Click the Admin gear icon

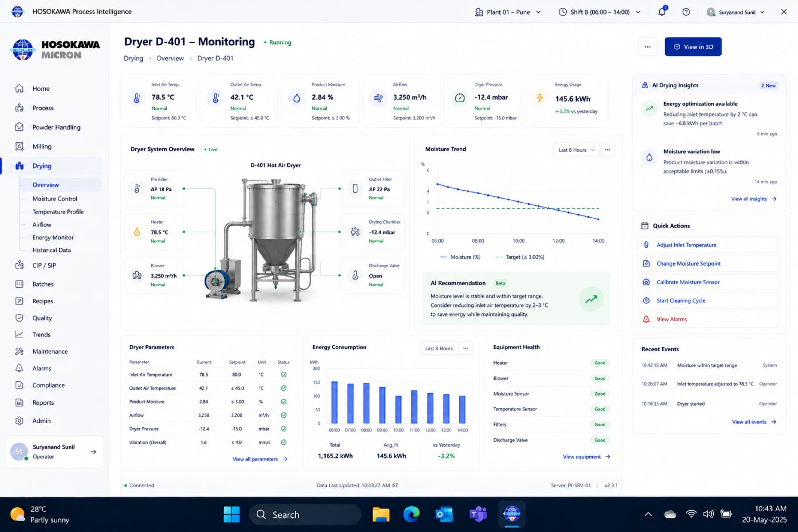coord(20,421)
